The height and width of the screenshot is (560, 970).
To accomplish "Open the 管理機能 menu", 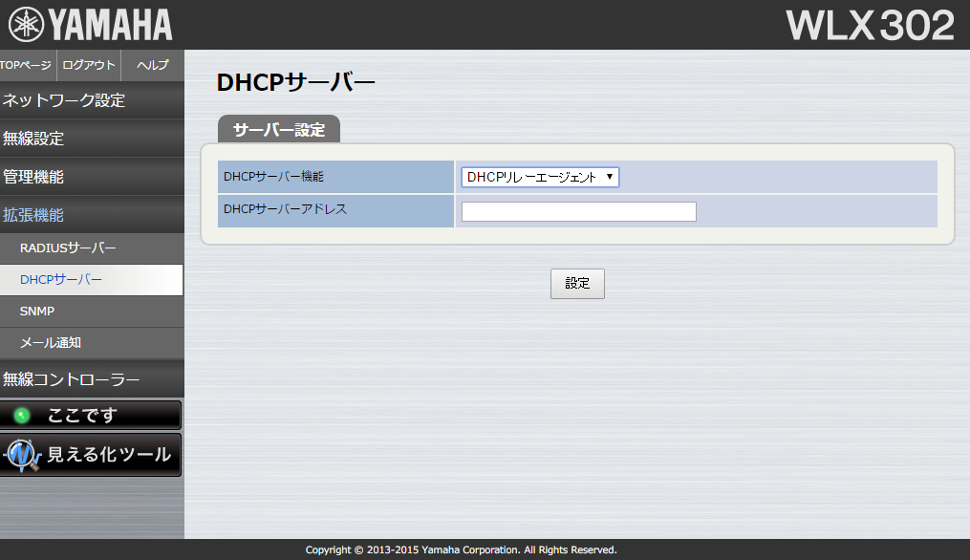I will click(x=38, y=177).
